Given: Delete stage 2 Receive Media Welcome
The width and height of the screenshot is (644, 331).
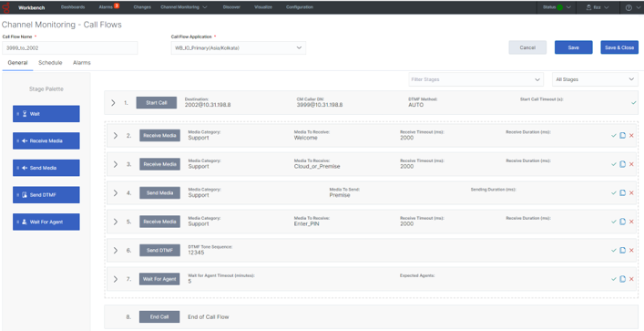Looking at the screenshot, I should [631, 135].
